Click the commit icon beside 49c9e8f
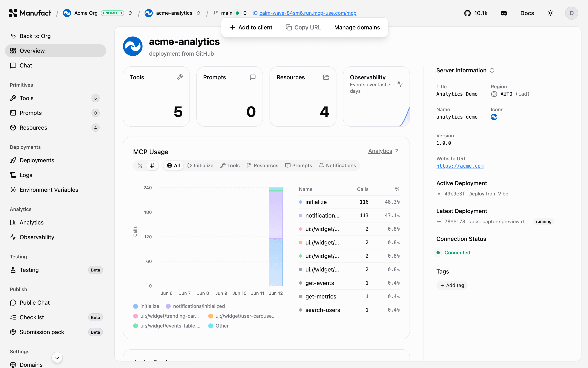Image resolution: width=588 pixels, height=368 pixels. 439,194
